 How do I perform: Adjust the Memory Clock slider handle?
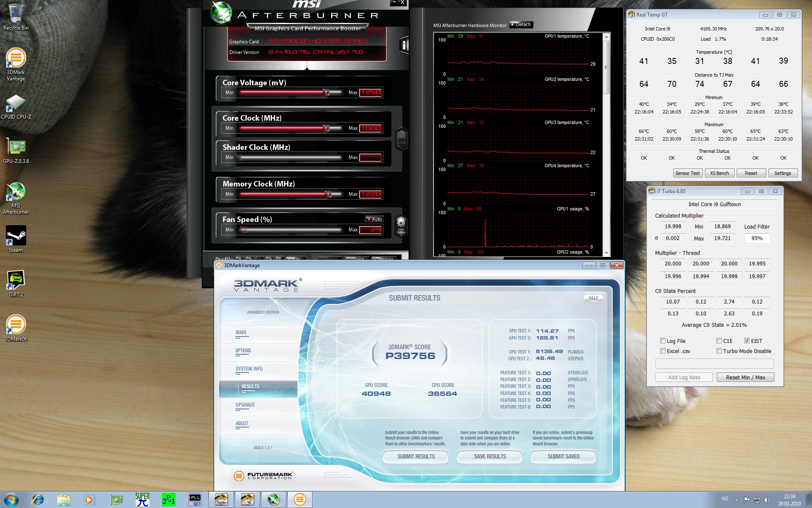tap(328, 194)
